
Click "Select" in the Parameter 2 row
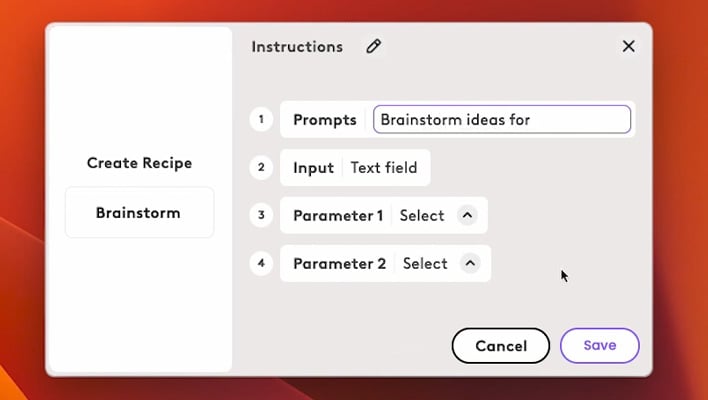coord(425,263)
